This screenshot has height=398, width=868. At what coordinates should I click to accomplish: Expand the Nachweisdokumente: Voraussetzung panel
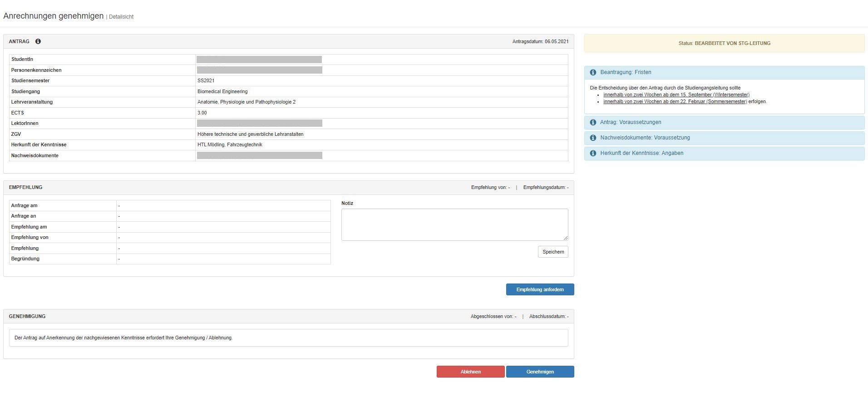click(645, 138)
